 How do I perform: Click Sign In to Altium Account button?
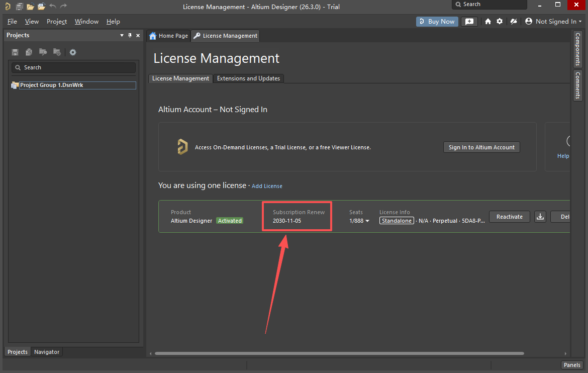[x=481, y=147]
